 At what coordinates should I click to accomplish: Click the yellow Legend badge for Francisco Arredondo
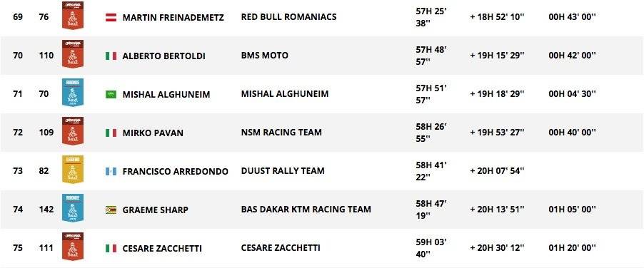coord(73,170)
